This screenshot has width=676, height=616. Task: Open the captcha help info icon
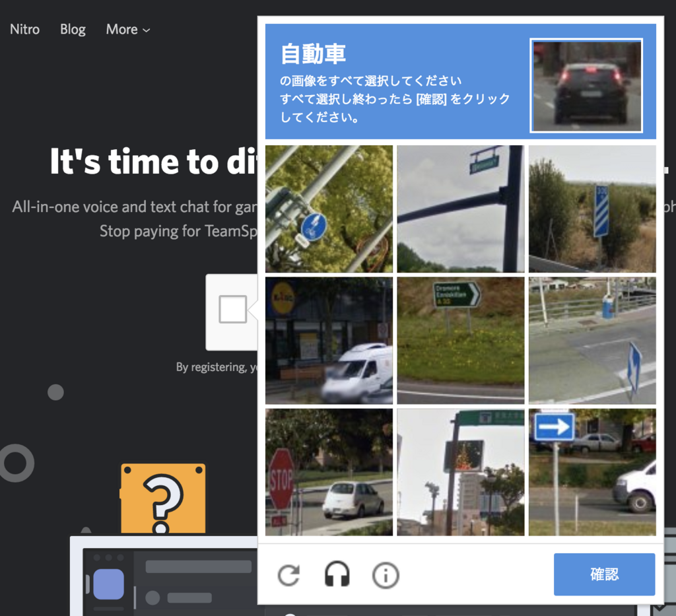pos(386,575)
